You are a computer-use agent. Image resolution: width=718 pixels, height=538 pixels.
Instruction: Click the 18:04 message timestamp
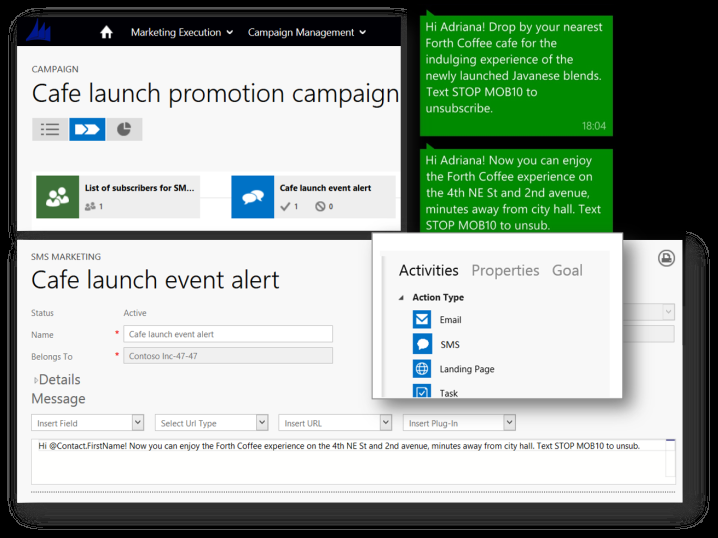[x=593, y=126]
